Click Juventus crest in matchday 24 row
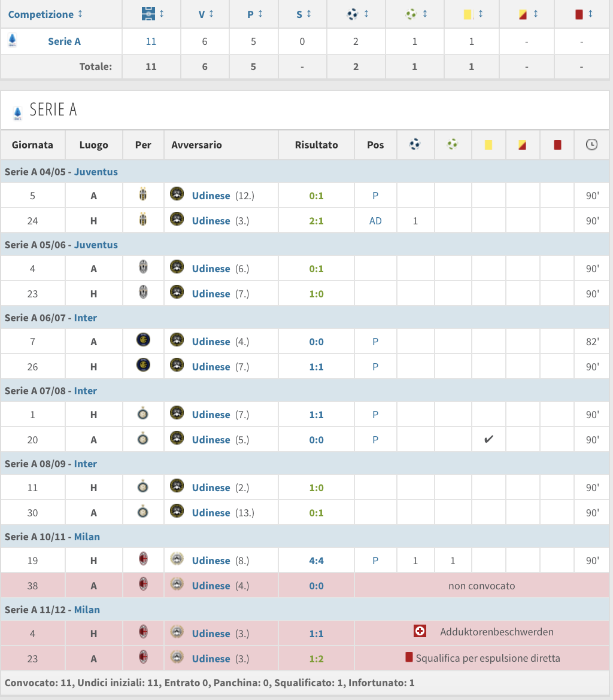This screenshot has width=613, height=700. [142, 219]
